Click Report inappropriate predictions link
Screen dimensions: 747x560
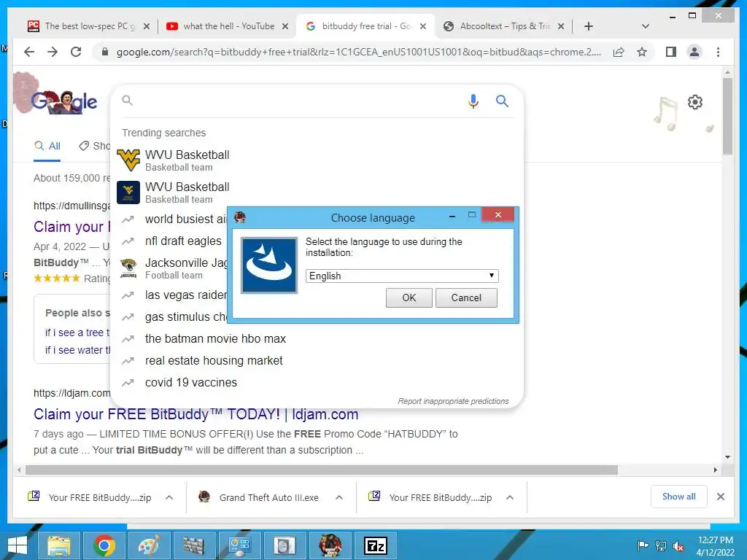click(453, 401)
